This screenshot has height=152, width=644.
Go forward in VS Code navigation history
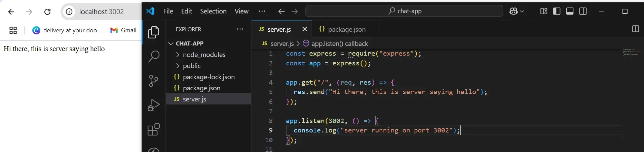pos(295,11)
